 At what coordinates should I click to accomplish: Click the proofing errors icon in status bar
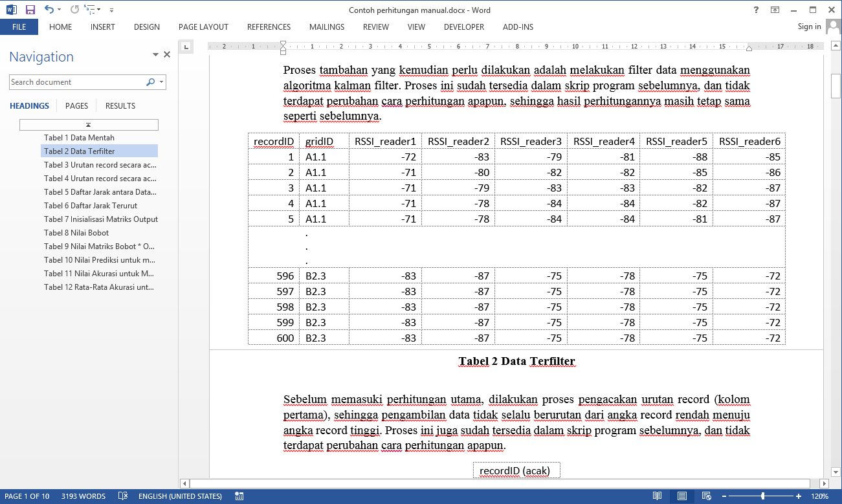(x=123, y=496)
